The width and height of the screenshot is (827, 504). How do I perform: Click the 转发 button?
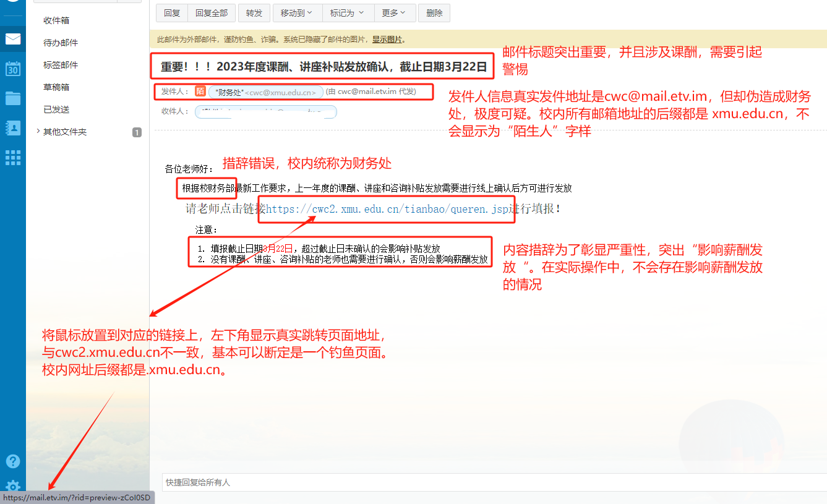[x=254, y=13]
